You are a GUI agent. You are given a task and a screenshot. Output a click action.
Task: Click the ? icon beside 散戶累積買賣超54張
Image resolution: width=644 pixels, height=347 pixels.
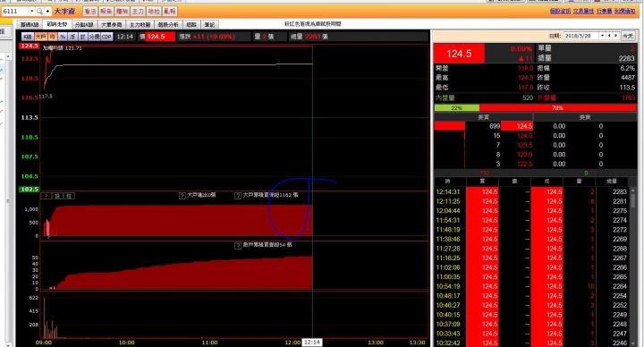[238, 246]
